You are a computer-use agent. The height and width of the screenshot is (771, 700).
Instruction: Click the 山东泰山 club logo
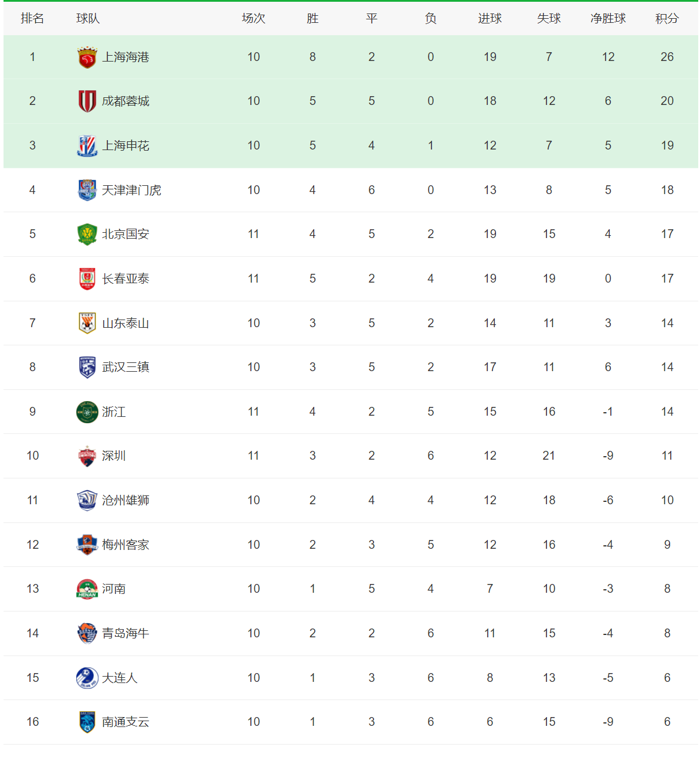point(87,323)
